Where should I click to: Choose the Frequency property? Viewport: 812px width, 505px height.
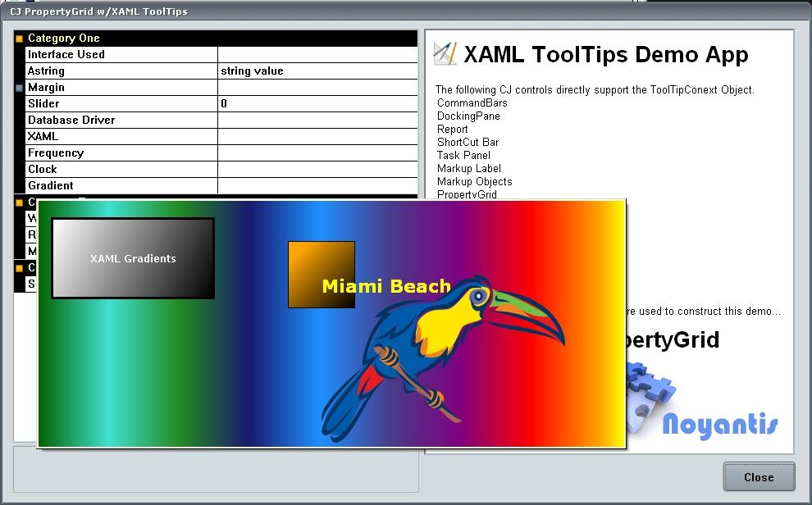coord(121,153)
